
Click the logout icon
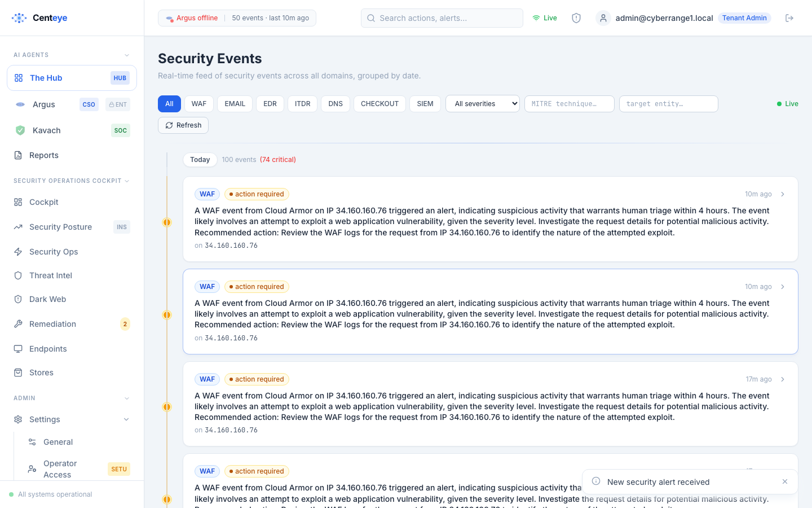click(789, 18)
